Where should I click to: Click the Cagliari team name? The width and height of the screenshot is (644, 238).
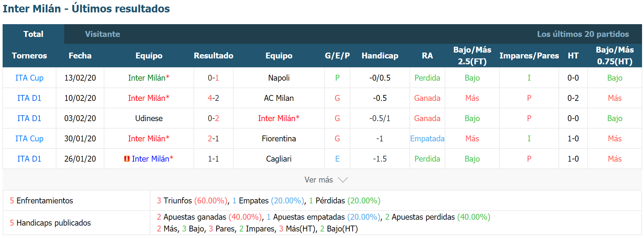[x=279, y=159]
